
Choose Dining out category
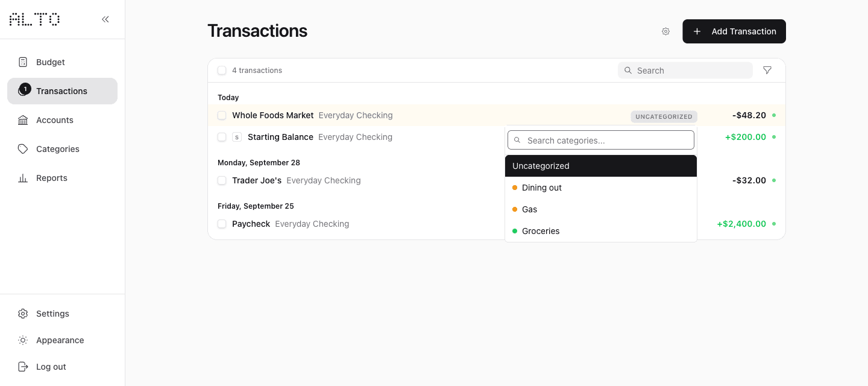(x=601, y=188)
